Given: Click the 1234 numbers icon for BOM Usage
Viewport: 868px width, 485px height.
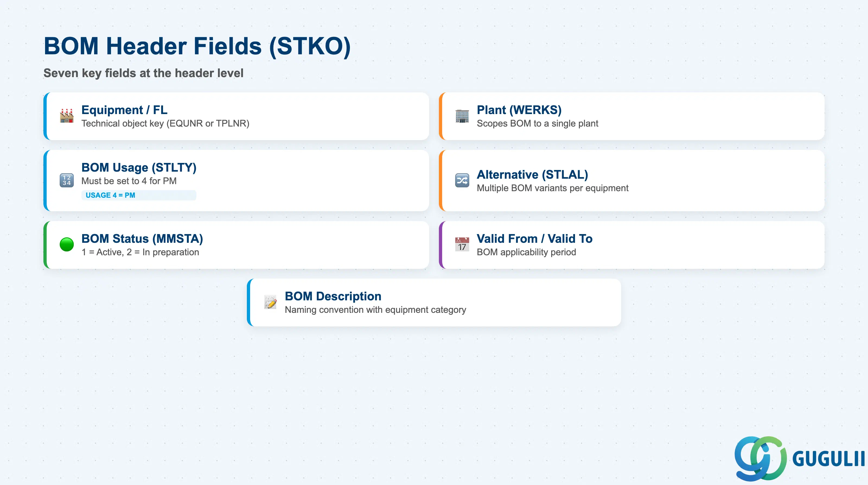Looking at the screenshot, I should click(x=67, y=180).
